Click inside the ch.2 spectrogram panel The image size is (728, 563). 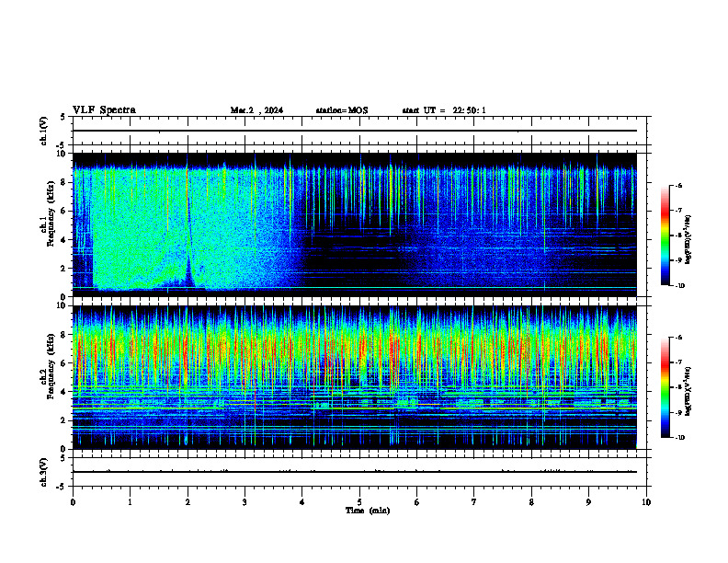355,377
